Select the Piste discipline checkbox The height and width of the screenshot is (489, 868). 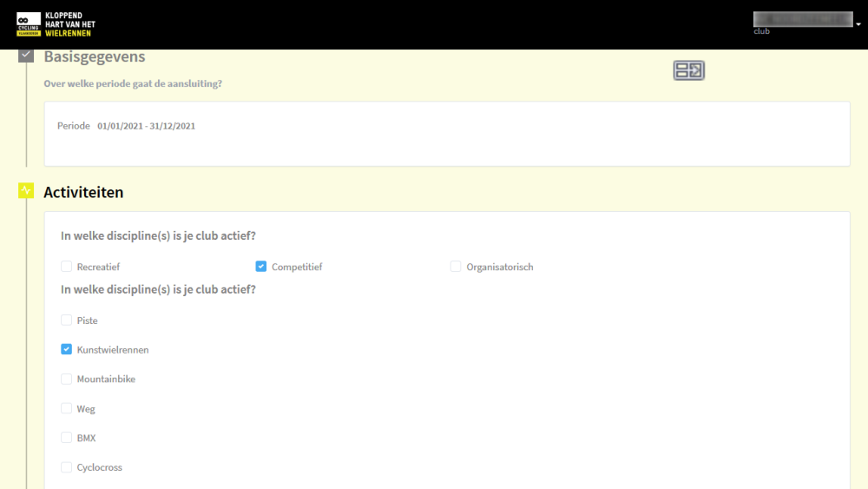66,320
